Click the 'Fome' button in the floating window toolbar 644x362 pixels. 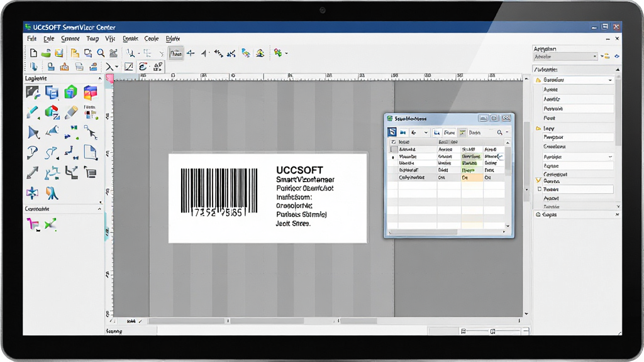pos(450,133)
